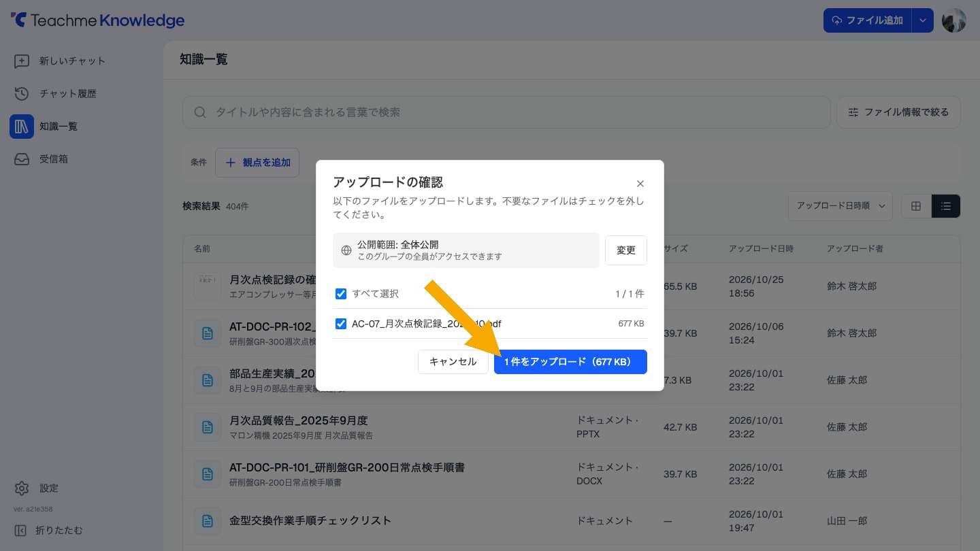Select 知識一覧 in the sidebar
Screen dimensions: 980x551
tap(59, 127)
